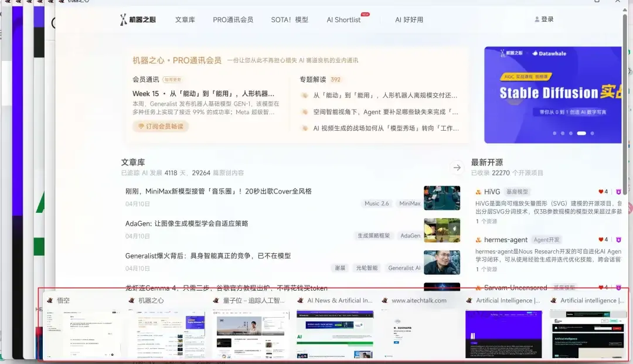
Task: Click the AdaGen tag
Action: point(410,236)
